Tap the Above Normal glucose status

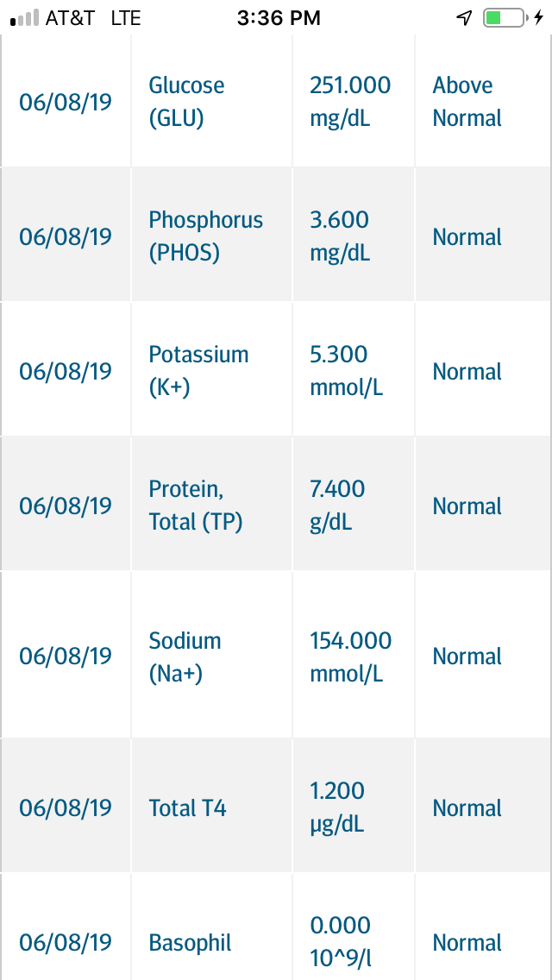pos(467,102)
